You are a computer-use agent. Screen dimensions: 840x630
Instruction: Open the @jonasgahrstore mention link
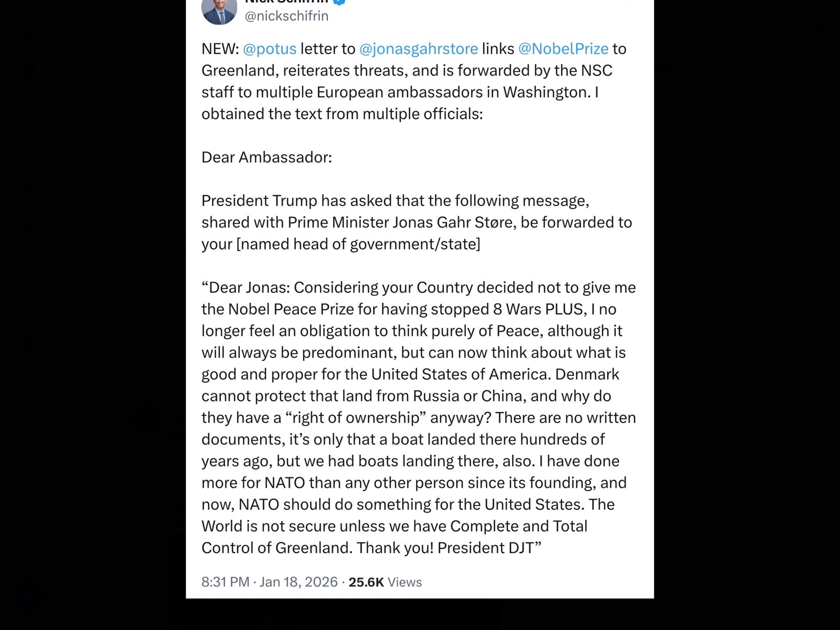click(418, 49)
